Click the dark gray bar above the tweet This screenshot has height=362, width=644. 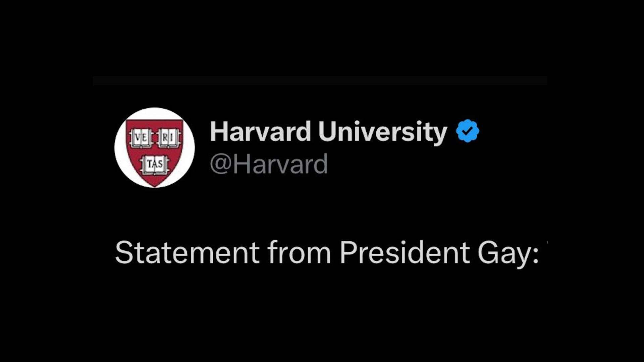pos(320,80)
